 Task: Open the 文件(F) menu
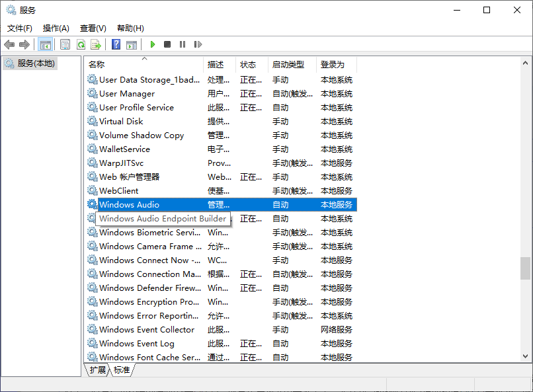[x=20, y=28]
